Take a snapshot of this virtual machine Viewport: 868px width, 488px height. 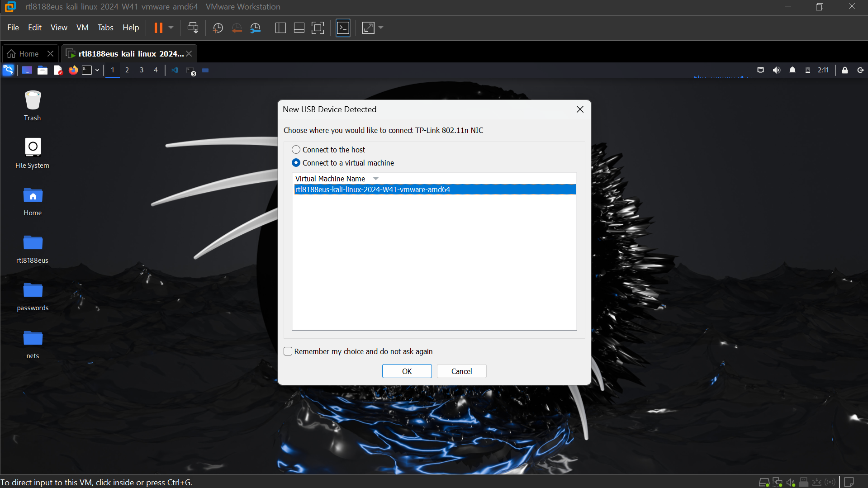tap(218, 28)
